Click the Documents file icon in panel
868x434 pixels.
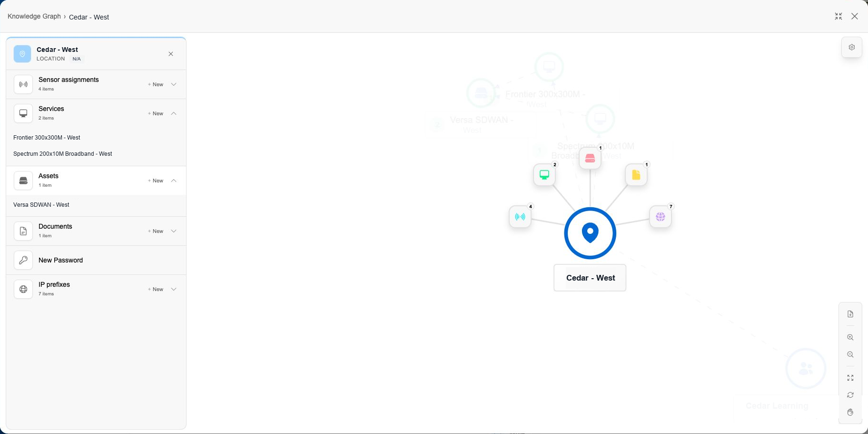[x=23, y=231]
